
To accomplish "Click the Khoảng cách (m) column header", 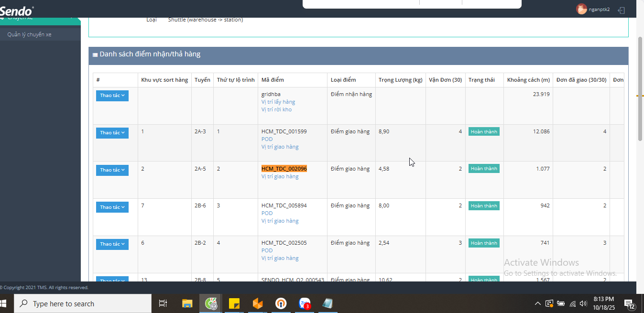I will click(x=528, y=80).
